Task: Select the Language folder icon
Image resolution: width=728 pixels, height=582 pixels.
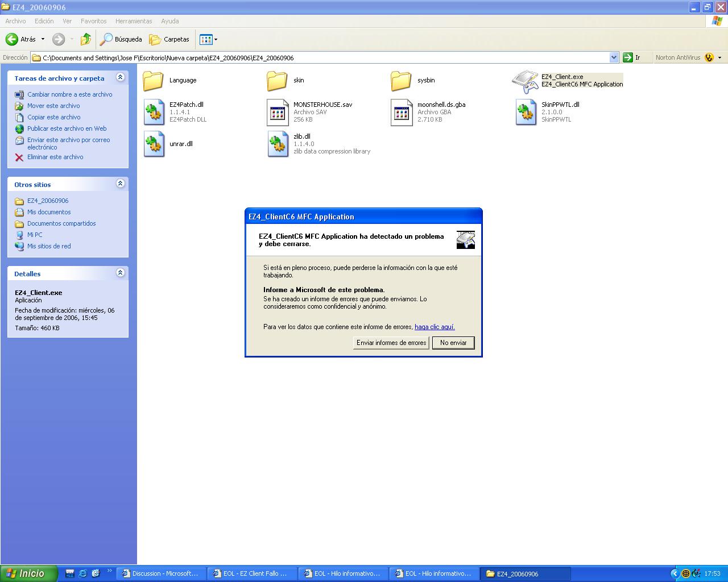Action: point(153,80)
